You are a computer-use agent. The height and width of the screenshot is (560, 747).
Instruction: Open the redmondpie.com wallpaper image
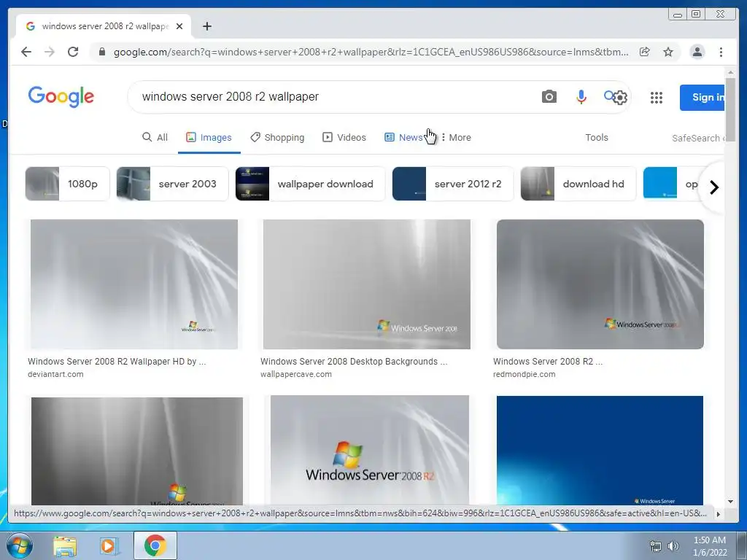600,284
